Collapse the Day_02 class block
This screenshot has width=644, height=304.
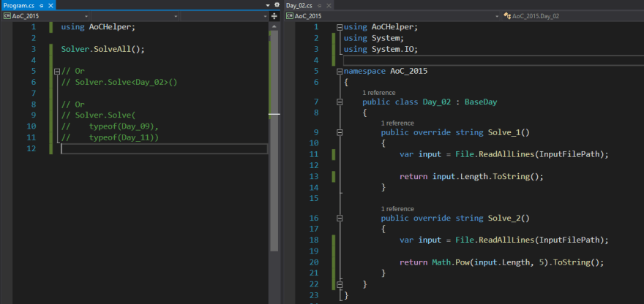340,102
